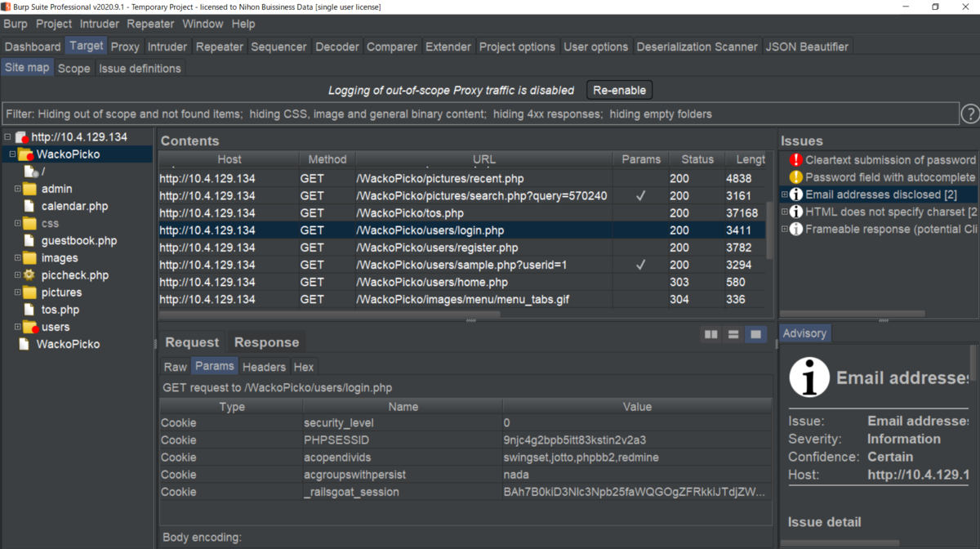Image resolution: width=980 pixels, height=549 pixels.
Task: Click large info icon in Advisory panel
Action: point(809,378)
